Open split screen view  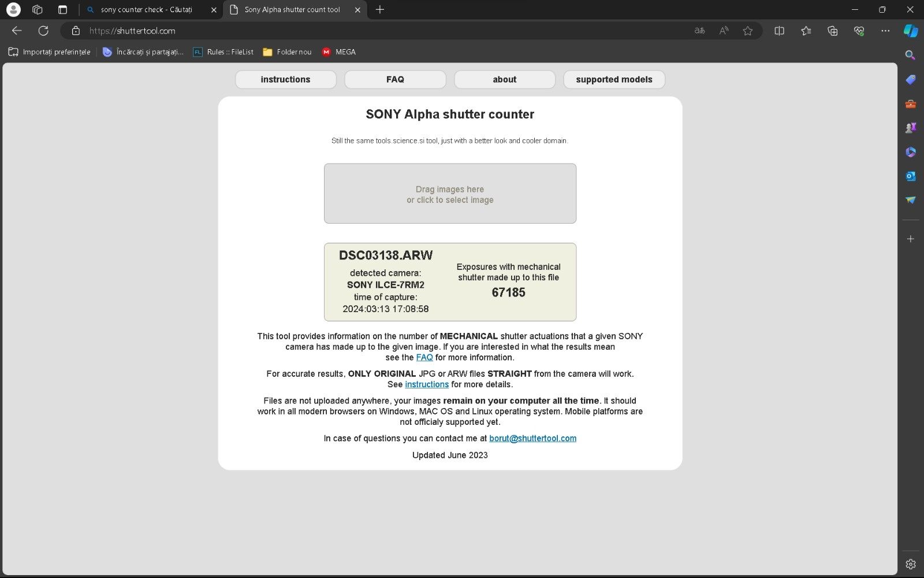point(779,31)
